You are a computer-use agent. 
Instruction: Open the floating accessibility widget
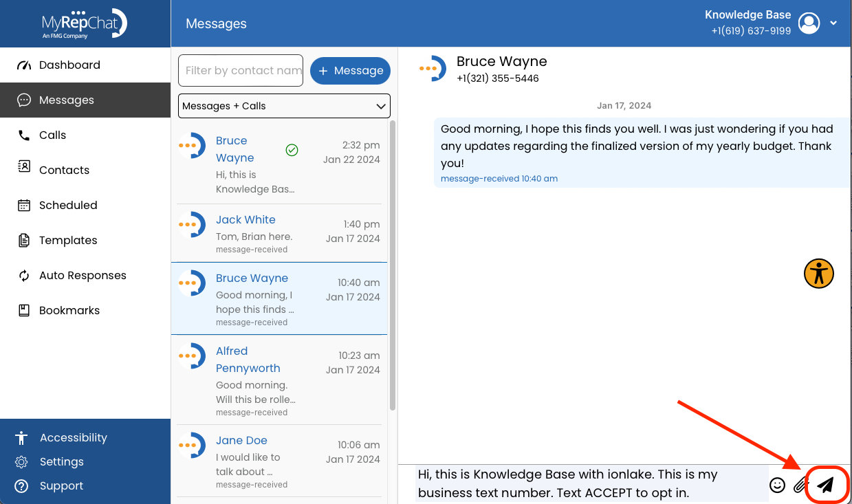[x=818, y=274]
